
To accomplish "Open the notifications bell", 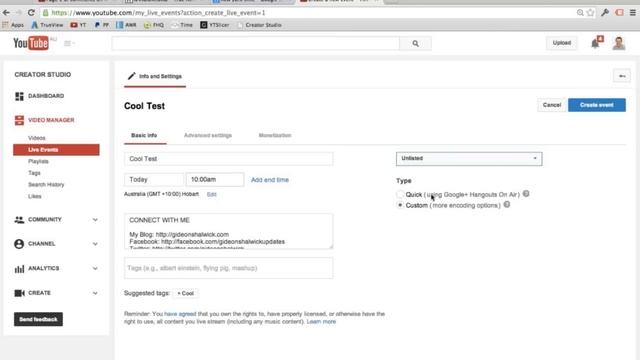I will pos(596,43).
